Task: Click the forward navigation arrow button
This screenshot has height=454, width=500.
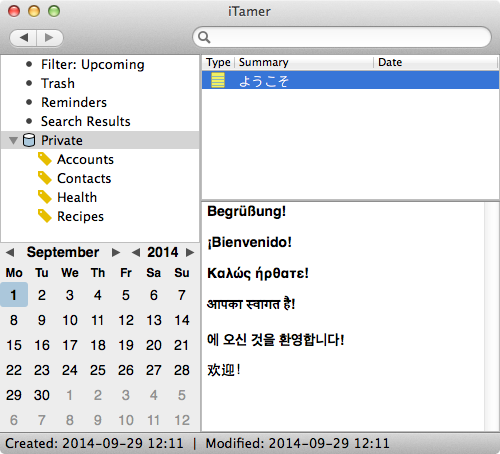Action: pos(50,37)
